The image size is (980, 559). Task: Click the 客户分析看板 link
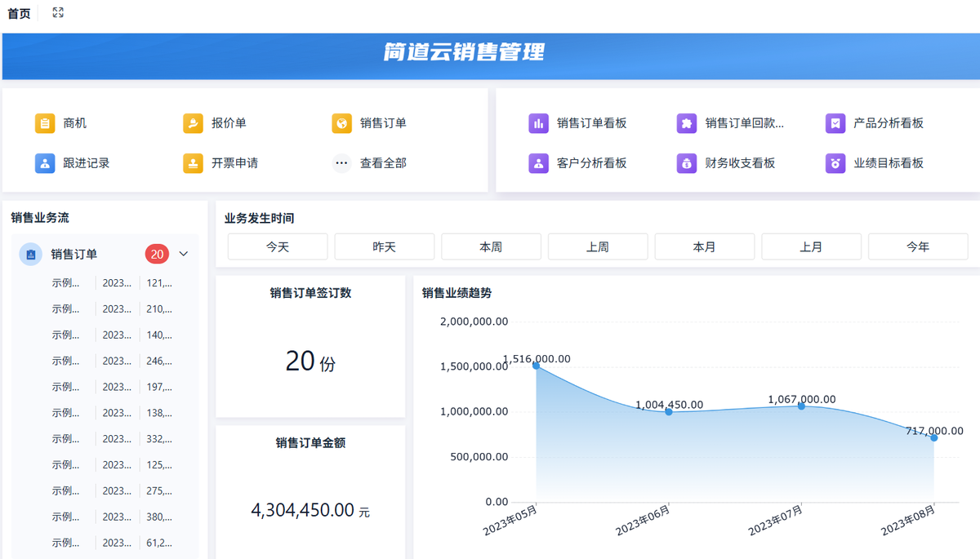(x=591, y=163)
